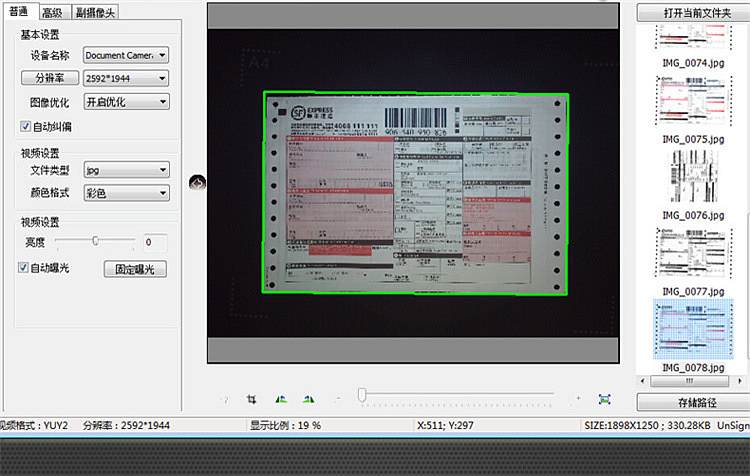Open the 文件类型 jpg dropdown
Image resolution: width=750 pixels, height=476 pixels.
[126, 170]
